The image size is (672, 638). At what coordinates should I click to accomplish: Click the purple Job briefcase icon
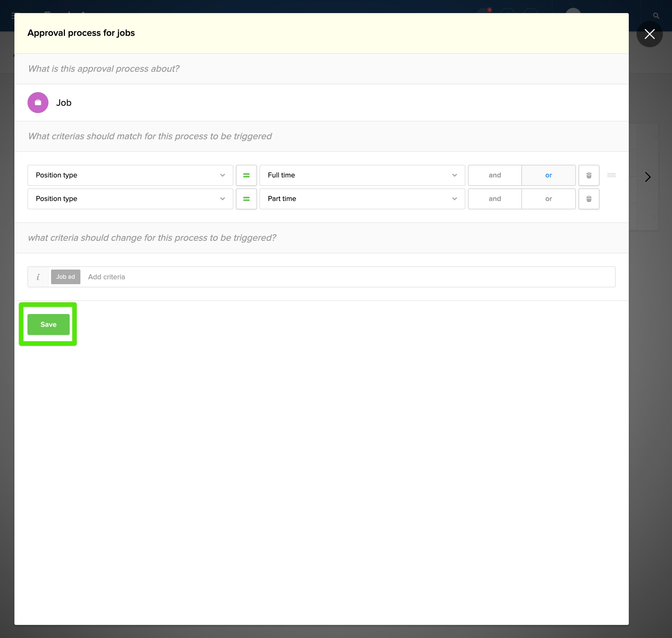pyautogui.click(x=38, y=102)
